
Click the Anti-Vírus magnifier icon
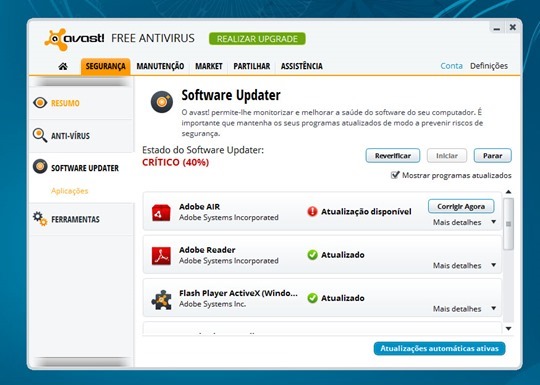click(x=40, y=135)
